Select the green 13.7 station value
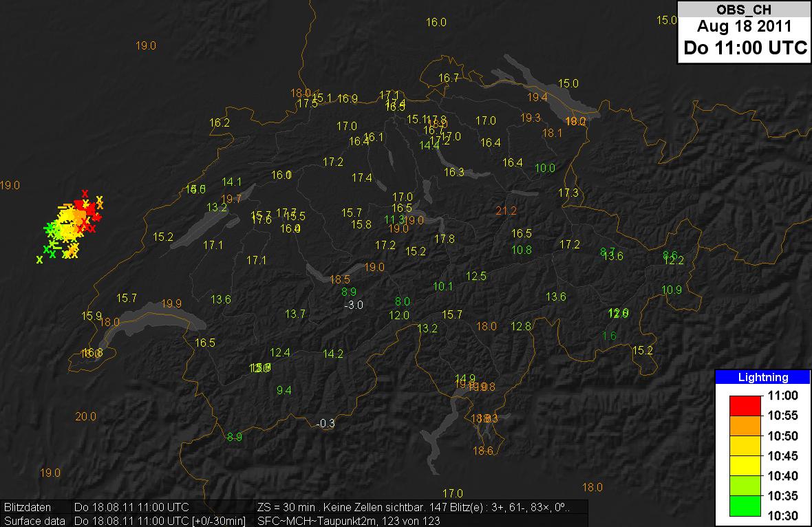The height and width of the screenshot is (527, 812). 295,314
